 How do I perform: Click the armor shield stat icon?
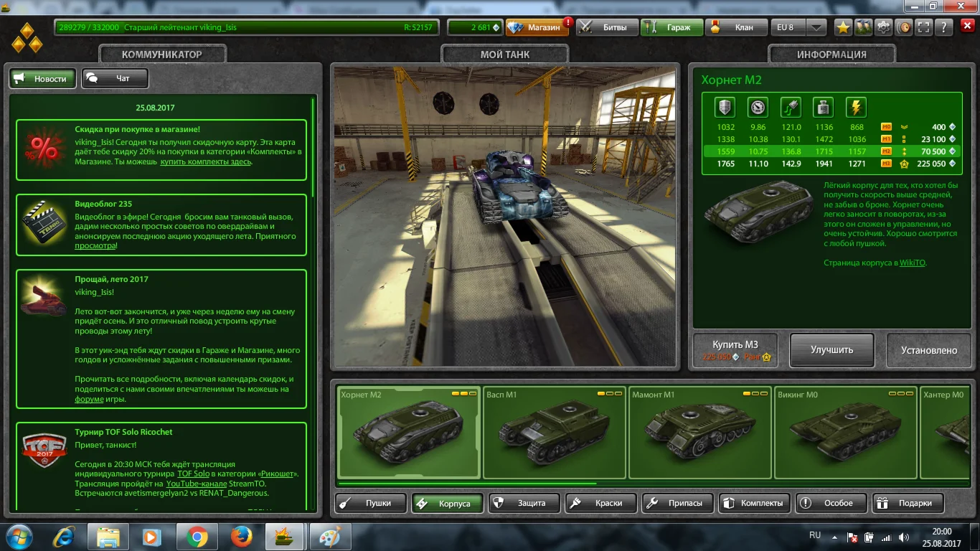[725, 108]
